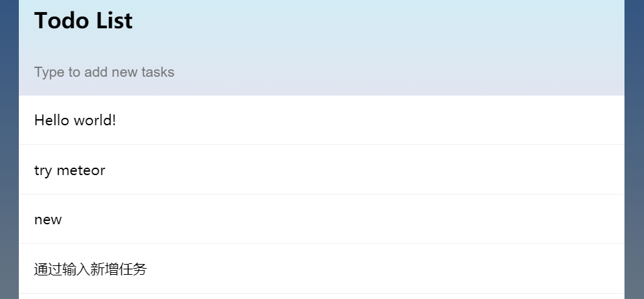The width and height of the screenshot is (644, 299).
Task: Click empty space in the "new" task row
Action: coord(370,220)
